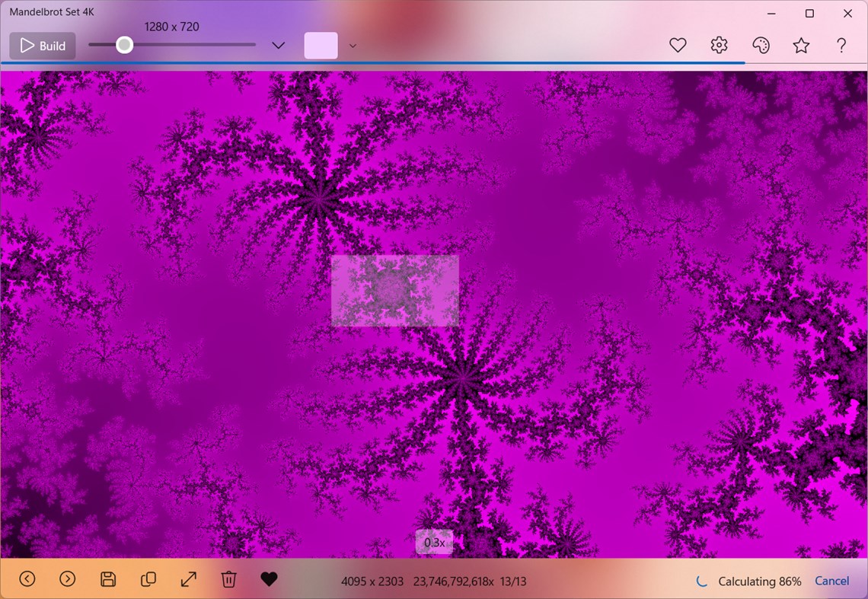Open the color palette settings
The height and width of the screenshot is (599, 868).
(x=760, y=45)
